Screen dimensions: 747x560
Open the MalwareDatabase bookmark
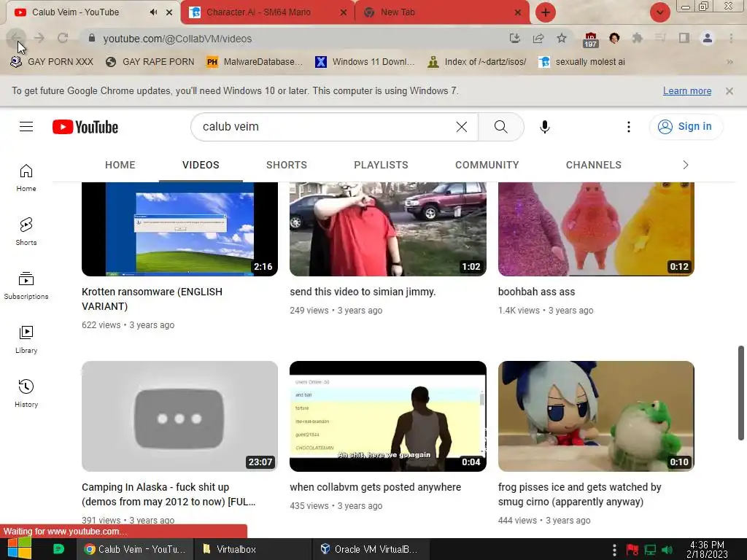tap(255, 62)
